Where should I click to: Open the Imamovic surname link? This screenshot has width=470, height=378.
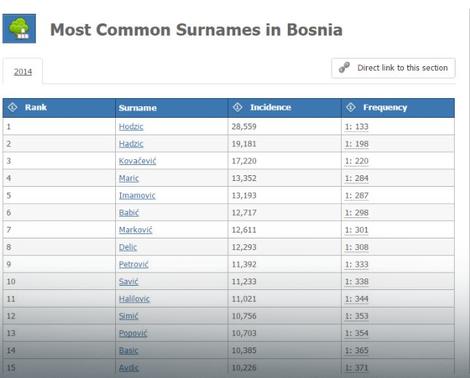pos(137,196)
